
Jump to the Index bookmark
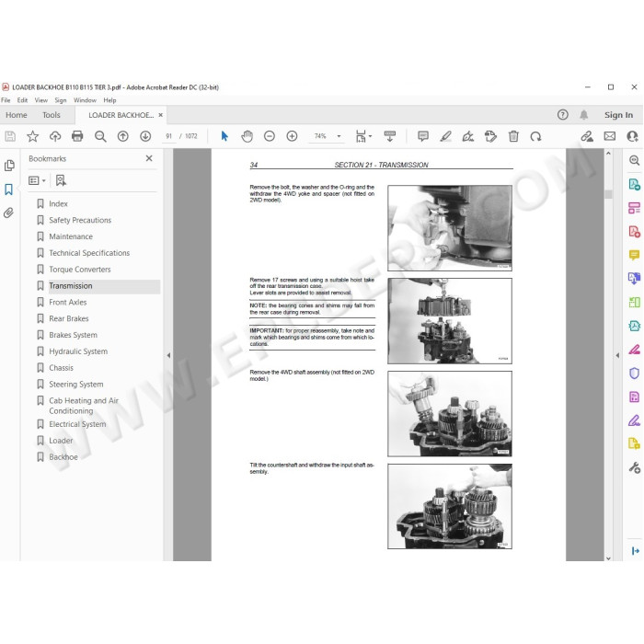pyautogui.click(x=58, y=203)
